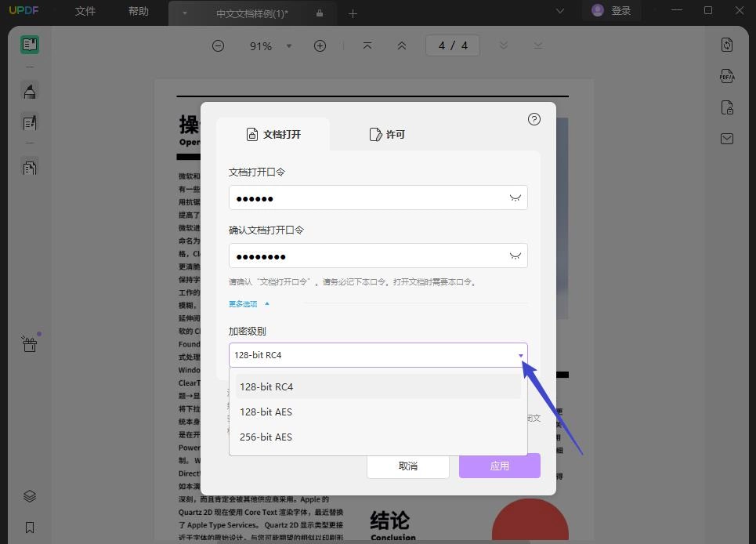Collapse the 更多选项 expander
Viewport: 756px width, 544px height.
(x=249, y=304)
